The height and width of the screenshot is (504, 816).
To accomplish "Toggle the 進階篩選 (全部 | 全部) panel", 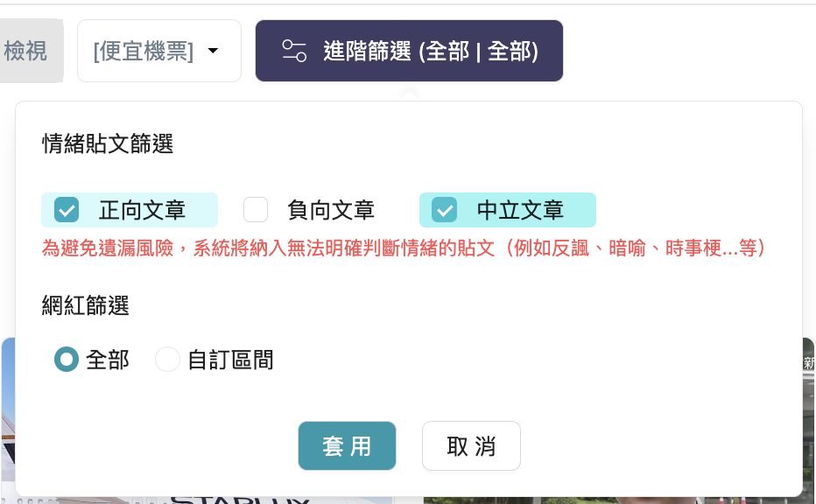I will tap(409, 51).
